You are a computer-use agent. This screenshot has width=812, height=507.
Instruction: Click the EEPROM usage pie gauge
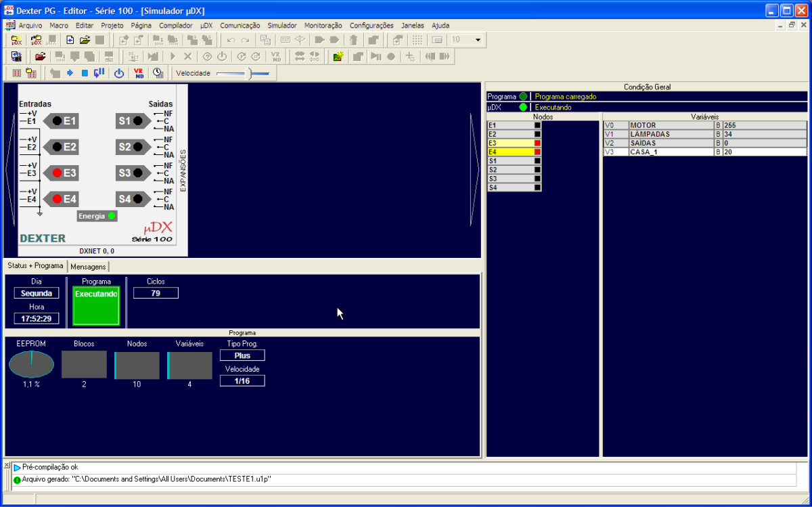pyautogui.click(x=31, y=365)
